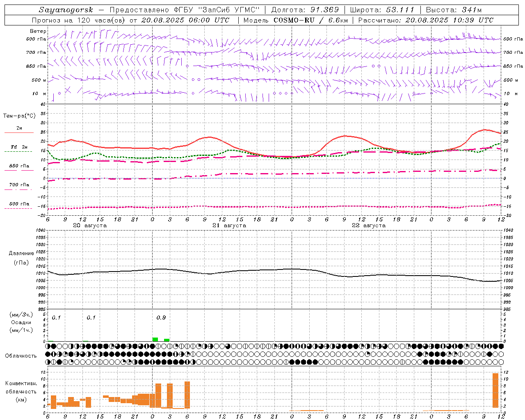Click the Ветер panel label
This screenshot has height=420, width=525.
click(38, 31)
